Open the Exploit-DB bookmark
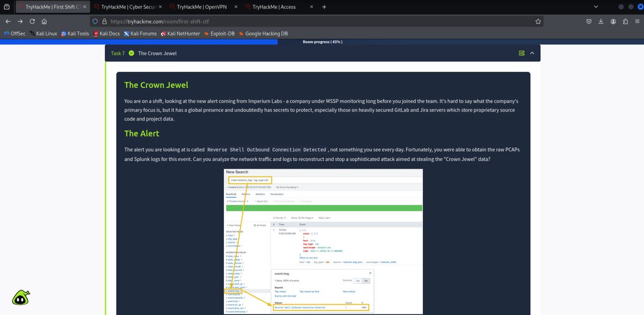Viewport: 644px width, 315px height. [x=219, y=34]
